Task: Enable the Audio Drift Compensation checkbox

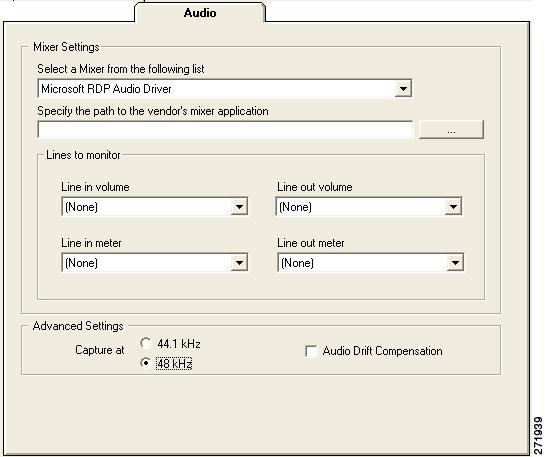Action: coord(311,351)
